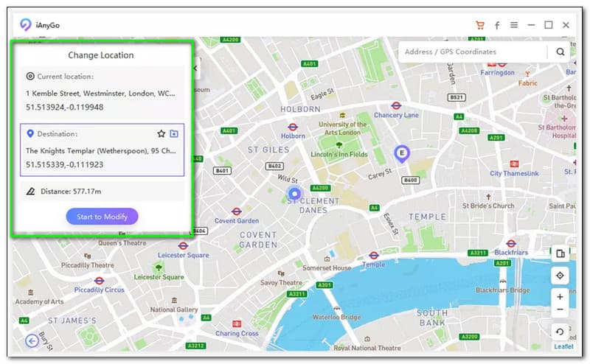Click the current location target icon

(30, 76)
